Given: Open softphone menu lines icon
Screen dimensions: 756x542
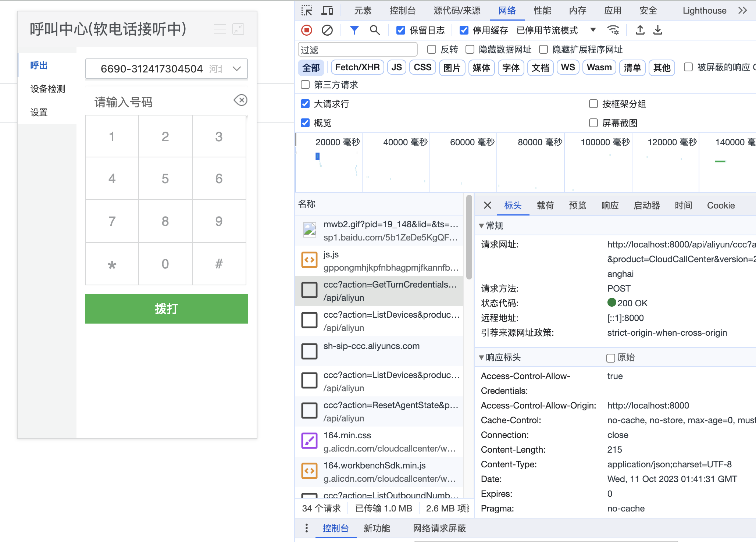Looking at the screenshot, I should tap(220, 29).
